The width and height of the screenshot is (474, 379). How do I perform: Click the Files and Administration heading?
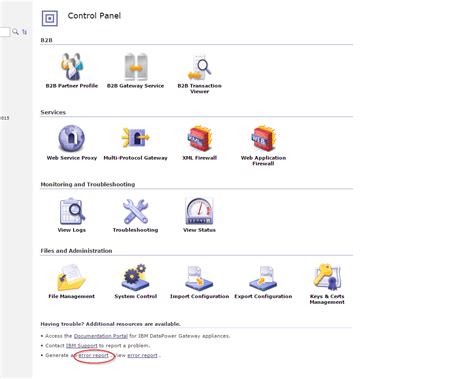(76, 251)
